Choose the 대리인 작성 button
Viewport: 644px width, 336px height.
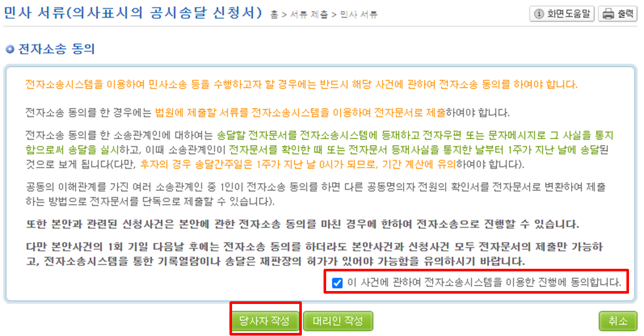pos(338,321)
